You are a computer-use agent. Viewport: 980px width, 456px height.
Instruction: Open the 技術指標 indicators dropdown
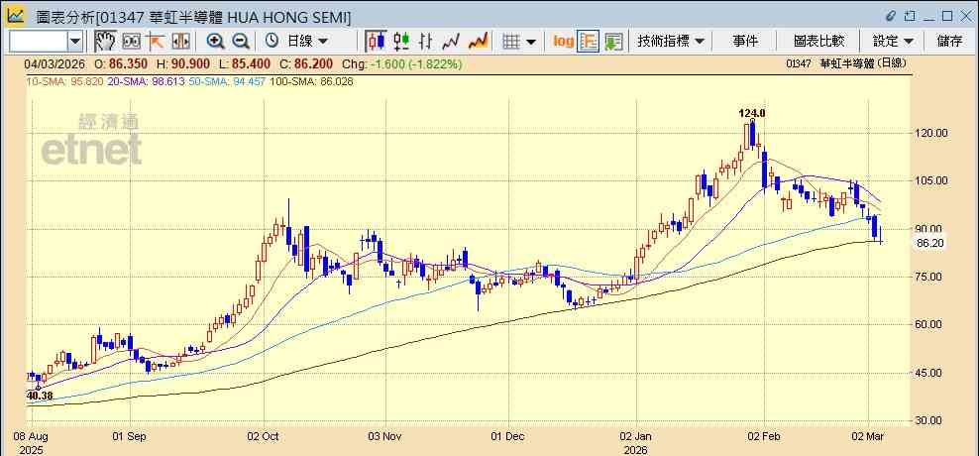click(671, 42)
